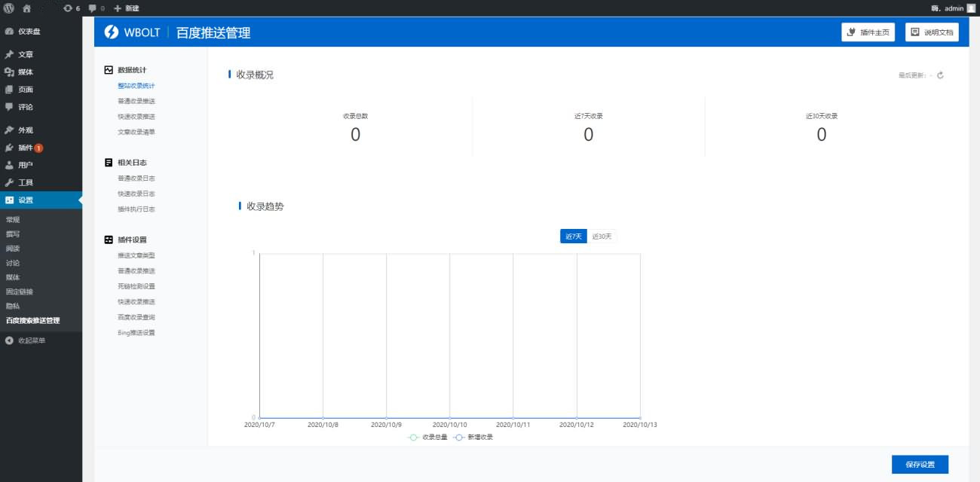
Task: Open the 说明文档 button
Action: 932,32
